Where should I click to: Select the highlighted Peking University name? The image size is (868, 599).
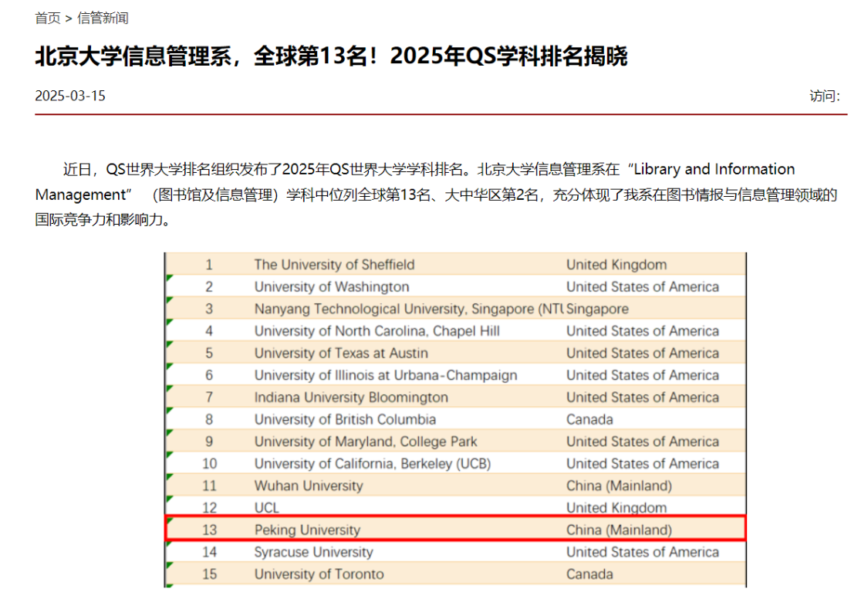pyautogui.click(x=307, y=530)
